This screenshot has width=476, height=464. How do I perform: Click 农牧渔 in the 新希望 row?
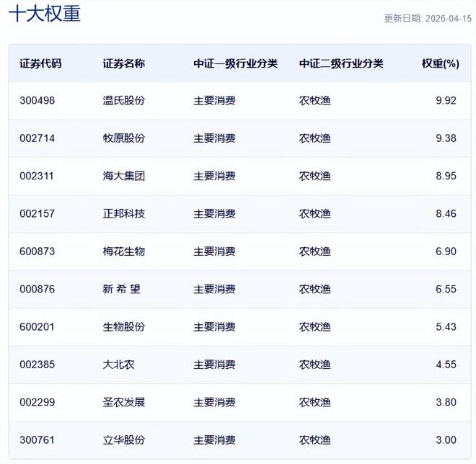pos(314,290)
